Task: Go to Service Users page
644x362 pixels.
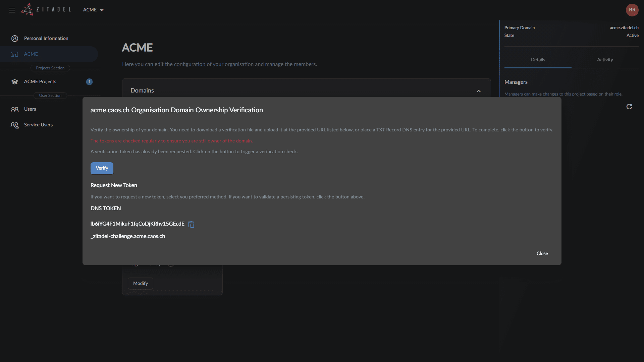Action: [38, 125]
